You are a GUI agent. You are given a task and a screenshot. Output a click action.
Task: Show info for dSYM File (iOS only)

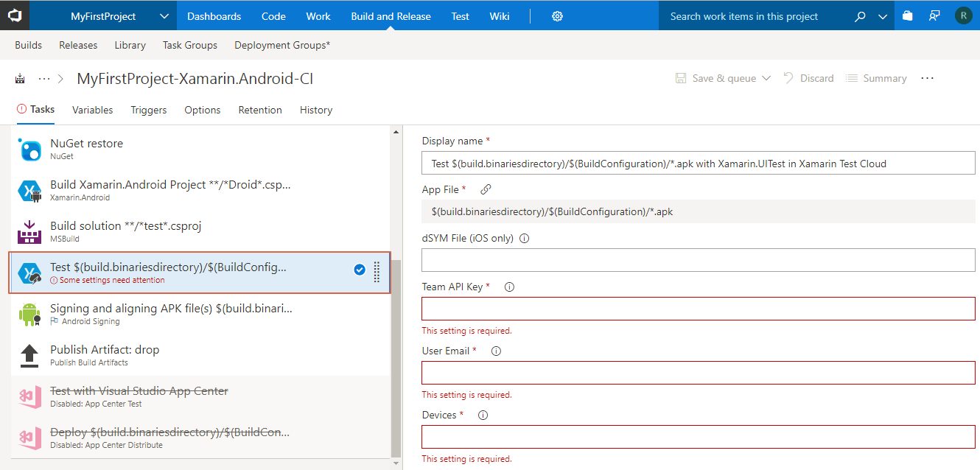click(525, 238)
